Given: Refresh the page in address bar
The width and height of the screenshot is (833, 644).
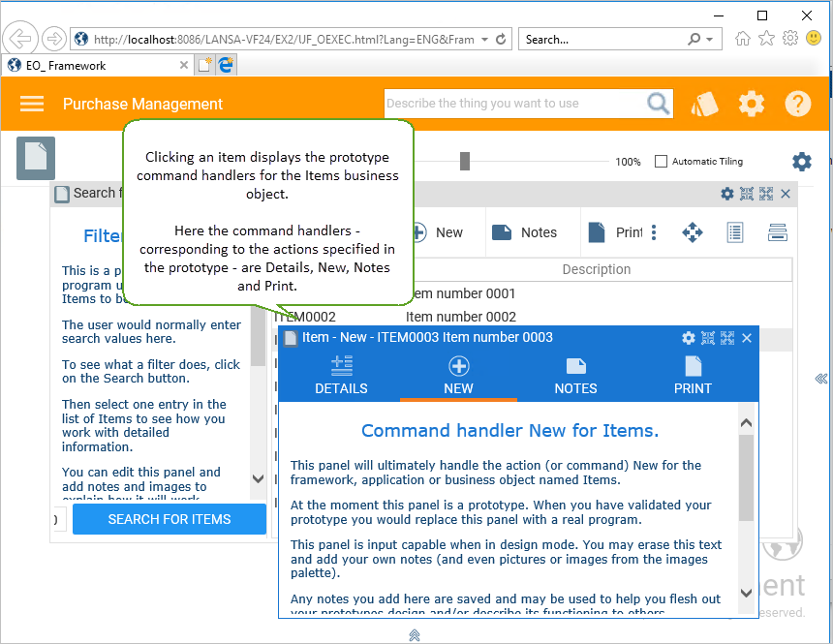Looking at the screenshot, I should tap(501, 40).
